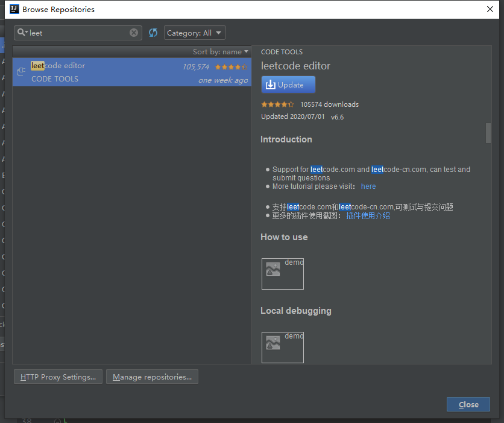Click the '105574 downloads' text
504x423 pixels.
329,104
